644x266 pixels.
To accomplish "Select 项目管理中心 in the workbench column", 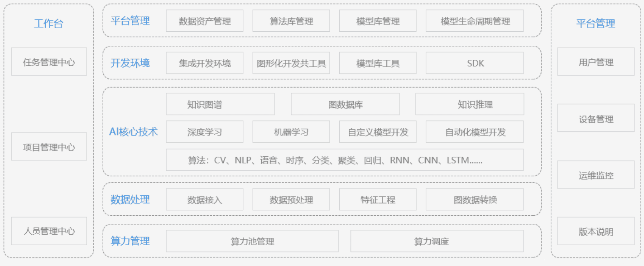I will pyautogui.click(x=49, y=146).
